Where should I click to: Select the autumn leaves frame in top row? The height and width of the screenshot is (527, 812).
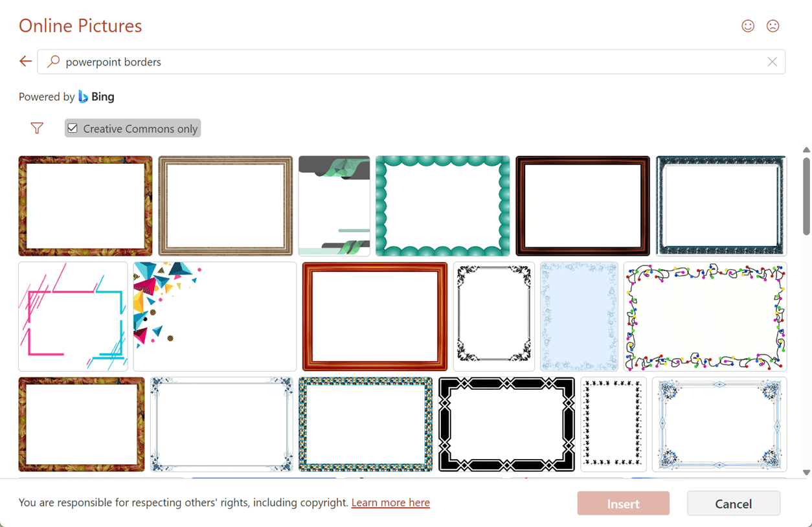pos(85,206)
